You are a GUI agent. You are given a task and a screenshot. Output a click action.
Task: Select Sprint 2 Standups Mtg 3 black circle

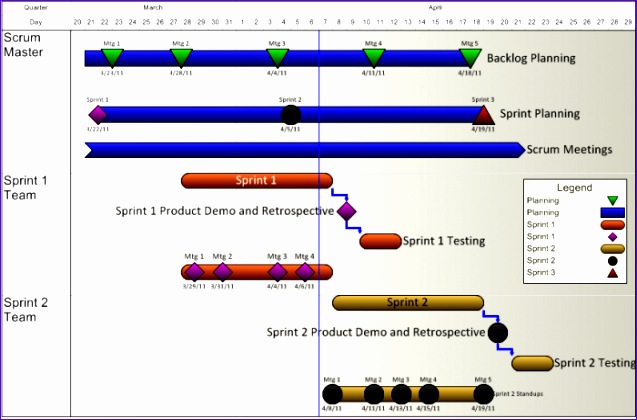tap(401, 394)
